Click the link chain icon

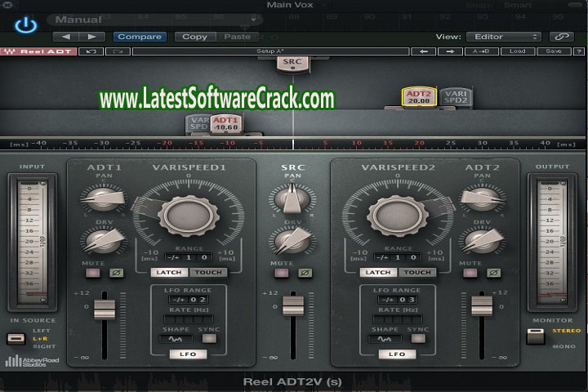tap(560, 37)
